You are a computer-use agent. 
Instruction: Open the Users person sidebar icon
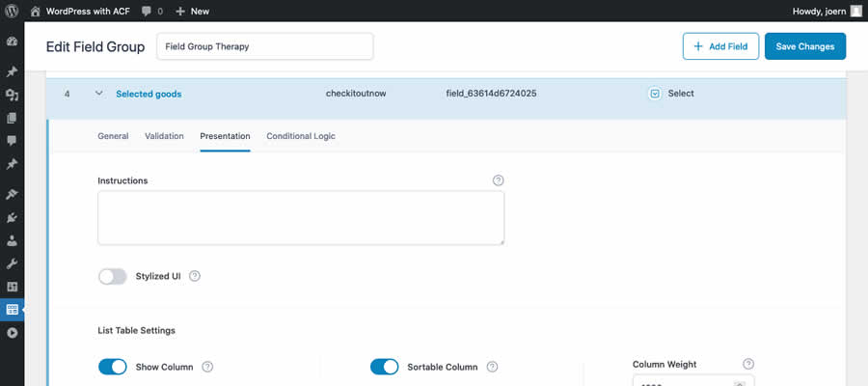pos(13,240)
